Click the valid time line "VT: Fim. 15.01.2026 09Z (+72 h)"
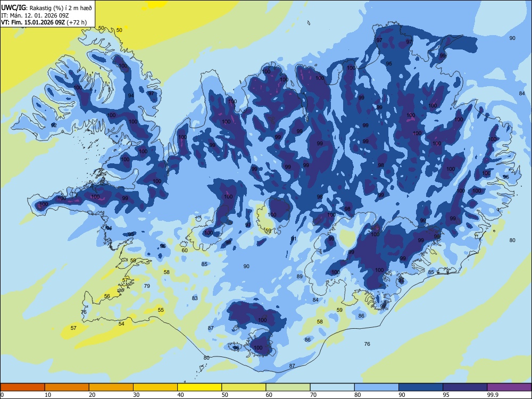The image size is (532, 399). pos(44,22)
